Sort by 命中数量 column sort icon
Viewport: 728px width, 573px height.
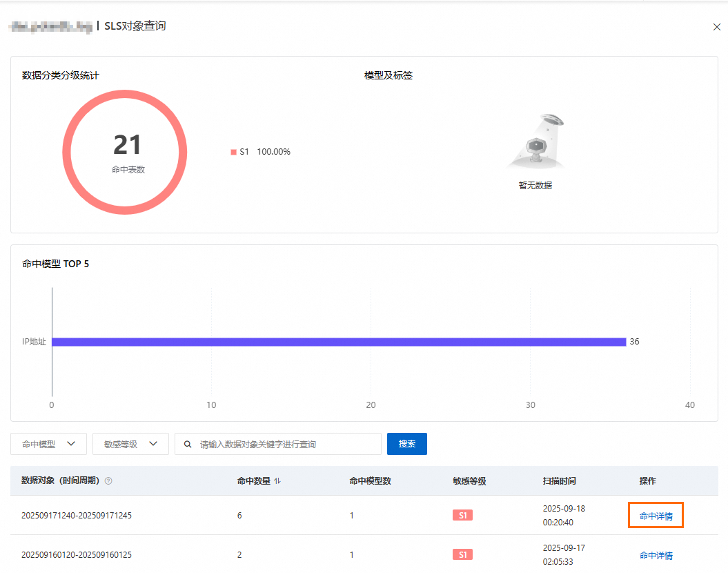click(277, 481)
